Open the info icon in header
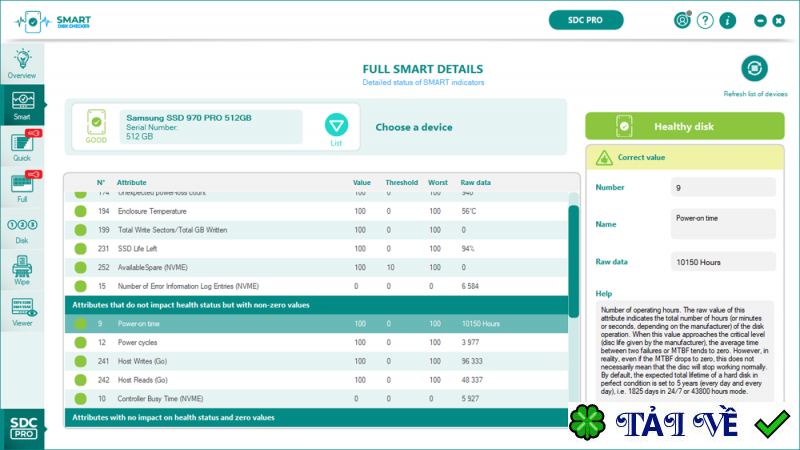The width and height of the screenshot is (800, 450). pyautogui.click(x=728, y=20)
